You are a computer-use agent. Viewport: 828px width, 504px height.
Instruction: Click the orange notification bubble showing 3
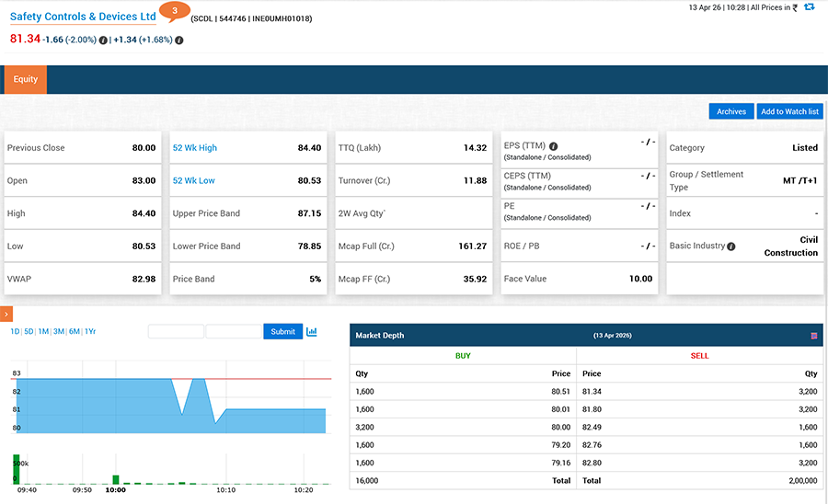174,11
